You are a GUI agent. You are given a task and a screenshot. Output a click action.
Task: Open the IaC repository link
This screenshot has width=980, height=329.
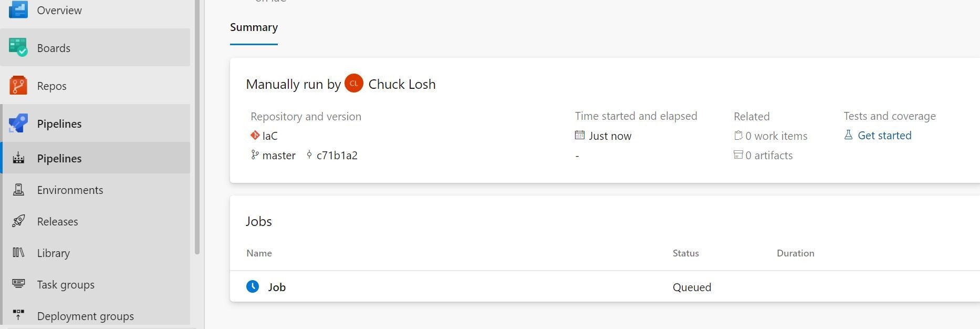tap(269, 136)
